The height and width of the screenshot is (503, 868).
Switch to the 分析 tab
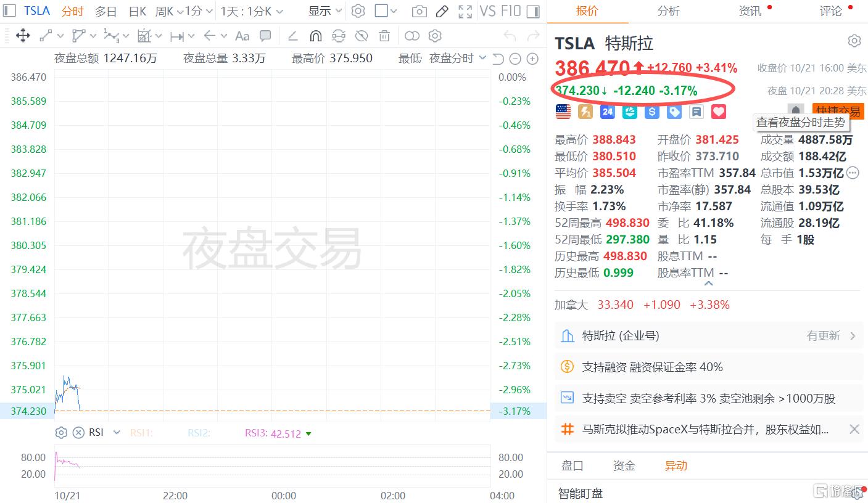(669, 11)
